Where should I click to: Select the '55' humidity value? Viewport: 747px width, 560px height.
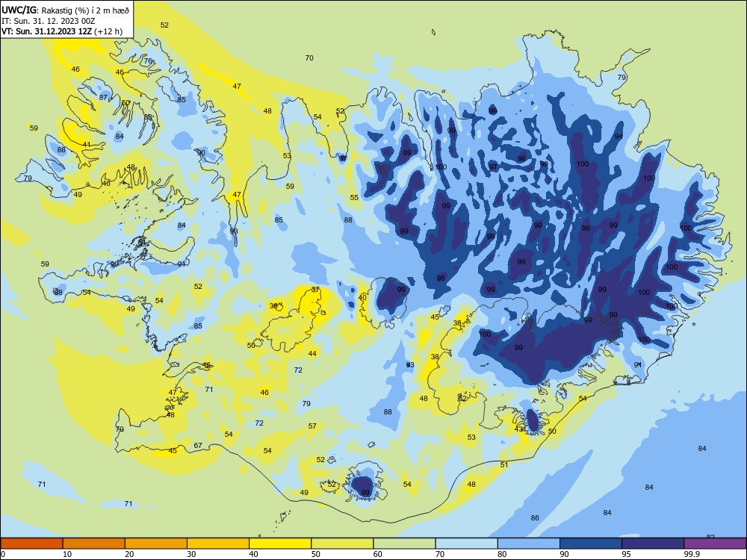(354, 198)
